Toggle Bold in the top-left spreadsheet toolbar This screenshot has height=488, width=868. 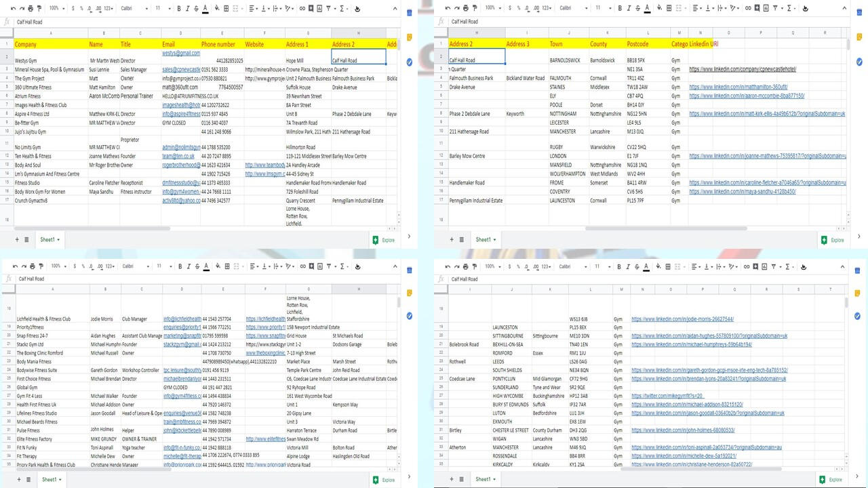click(179, 9)
